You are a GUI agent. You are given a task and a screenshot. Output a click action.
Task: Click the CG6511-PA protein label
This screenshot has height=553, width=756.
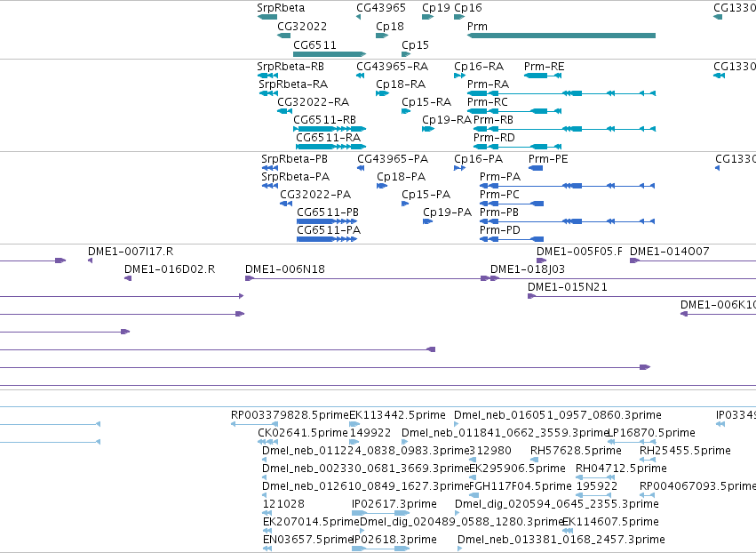click(x=329, y=230)
